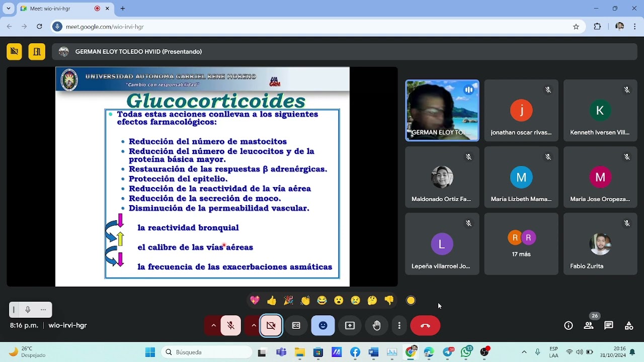Send the thumbs up reaction
Image resolution: width=644 pixels, height=362 pixels.
[x=272, y=300]
